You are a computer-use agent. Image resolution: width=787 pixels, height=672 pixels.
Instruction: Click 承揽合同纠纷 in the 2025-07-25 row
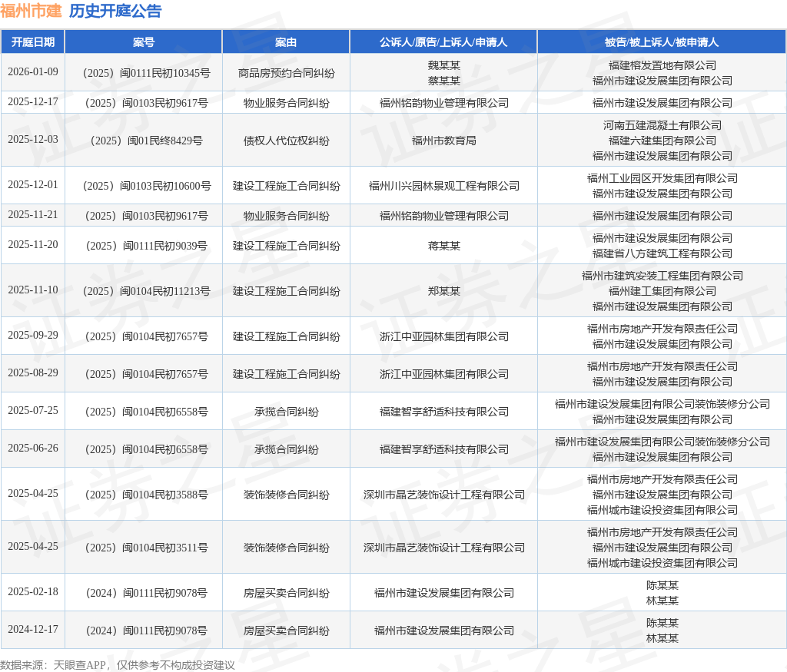(286, 412)
